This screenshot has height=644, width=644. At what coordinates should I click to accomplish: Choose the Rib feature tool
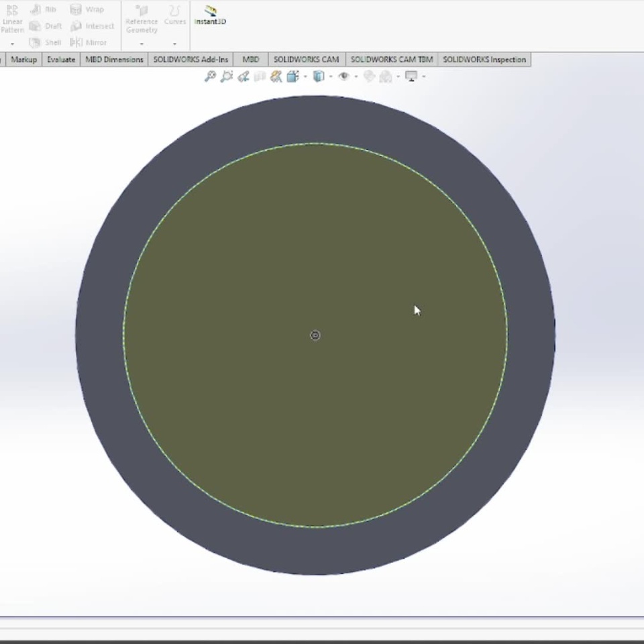pyautogui.click(x=44, y=9)
